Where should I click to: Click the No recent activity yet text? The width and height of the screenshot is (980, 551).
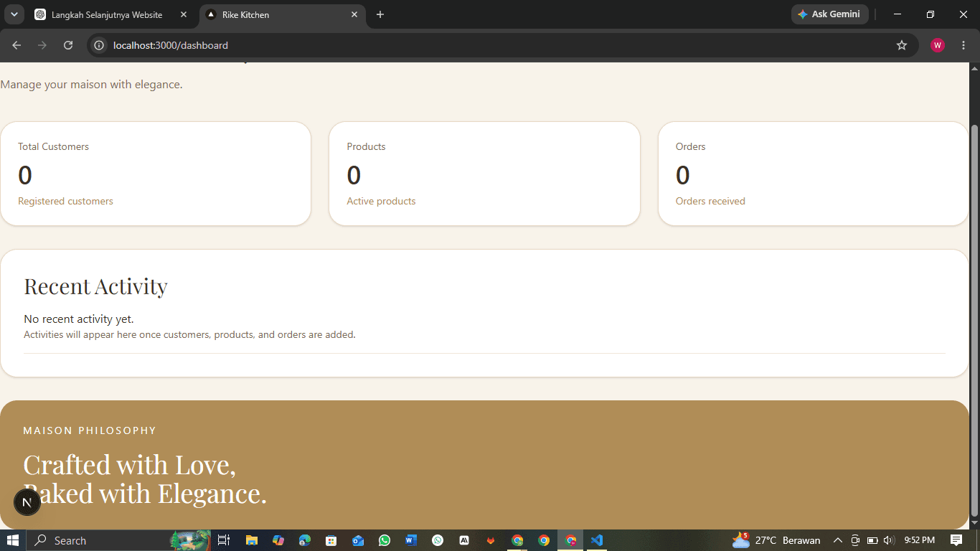click(79, 319)
